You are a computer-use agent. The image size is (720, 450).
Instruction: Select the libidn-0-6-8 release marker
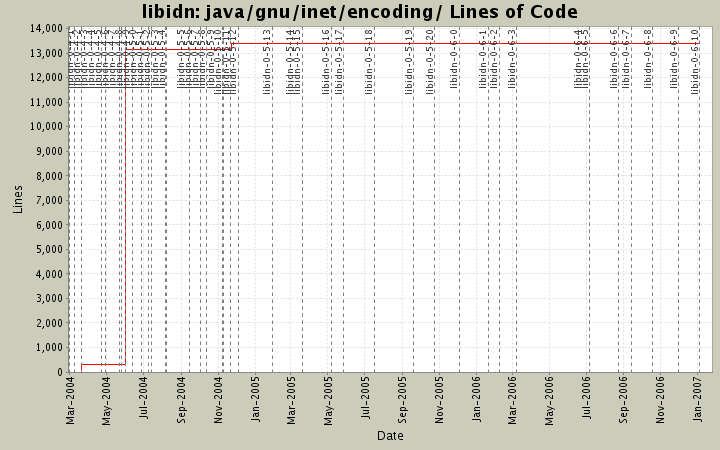click(648, 62)
